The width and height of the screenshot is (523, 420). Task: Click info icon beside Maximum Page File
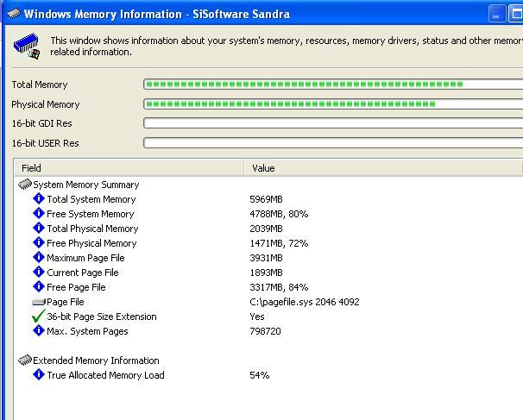tap(39, 257)
